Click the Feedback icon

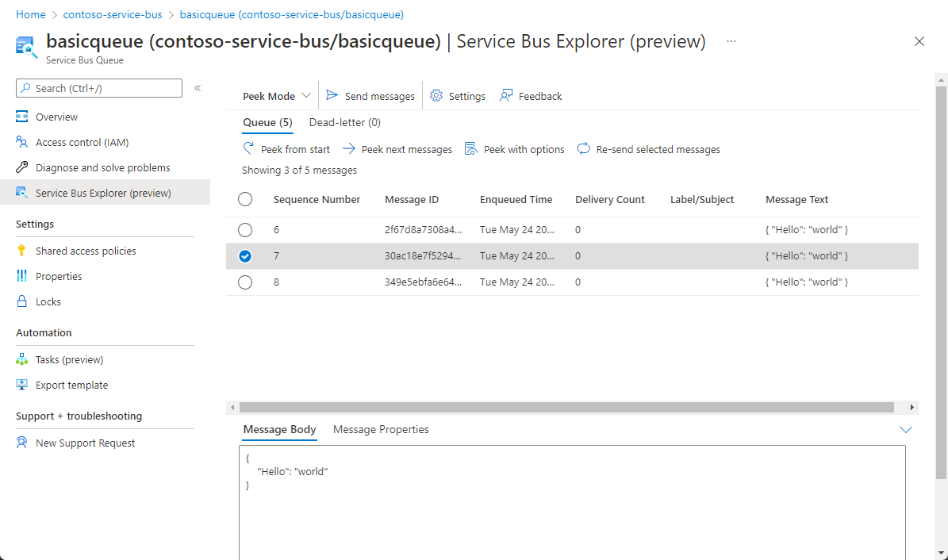click(x=506, y=95)
